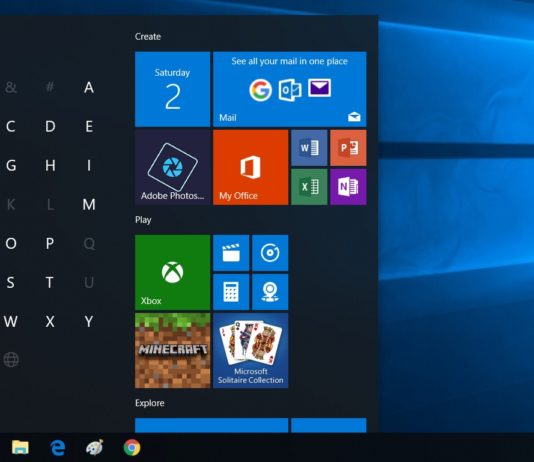Image resolution: width=534 pixels, height=462 pixels.
Task: Jump to apps starting with M
Action: [x=89, y=205]
